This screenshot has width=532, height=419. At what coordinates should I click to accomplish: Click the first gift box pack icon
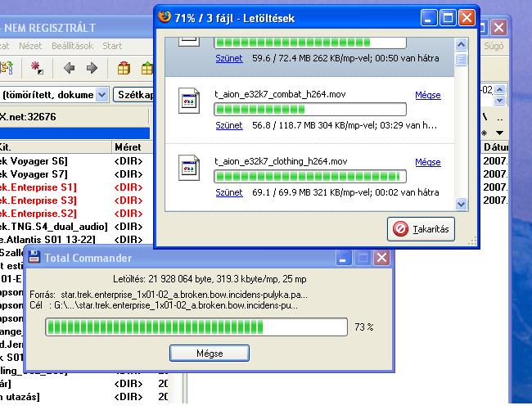(x=124, y=69)
